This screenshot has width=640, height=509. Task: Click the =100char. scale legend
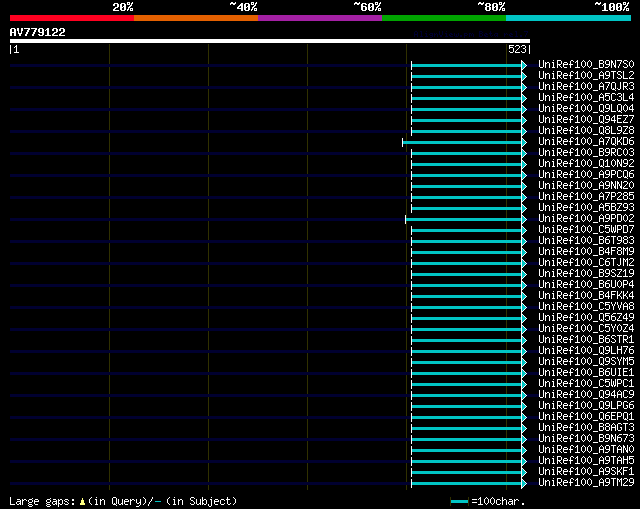point(488,501)
